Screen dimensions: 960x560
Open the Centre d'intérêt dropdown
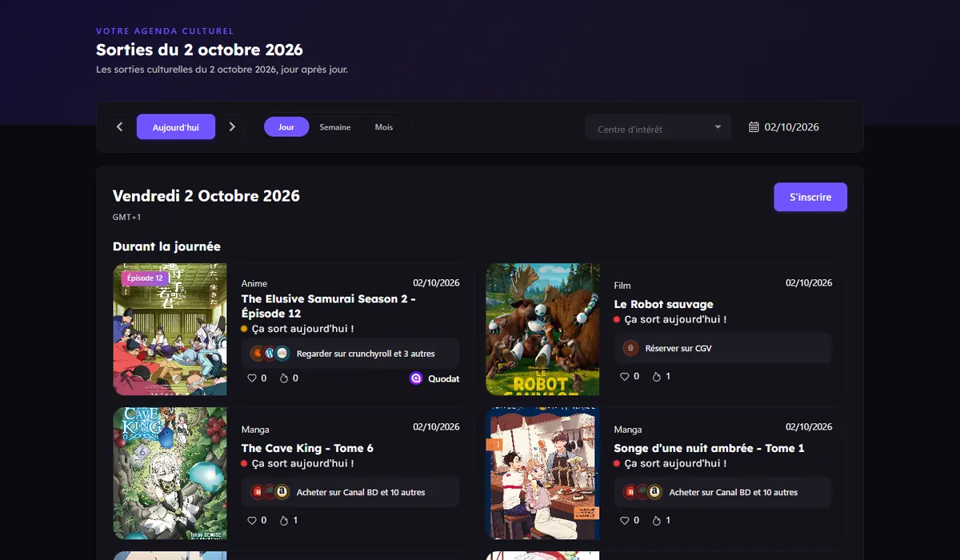(x=658, y=127)
